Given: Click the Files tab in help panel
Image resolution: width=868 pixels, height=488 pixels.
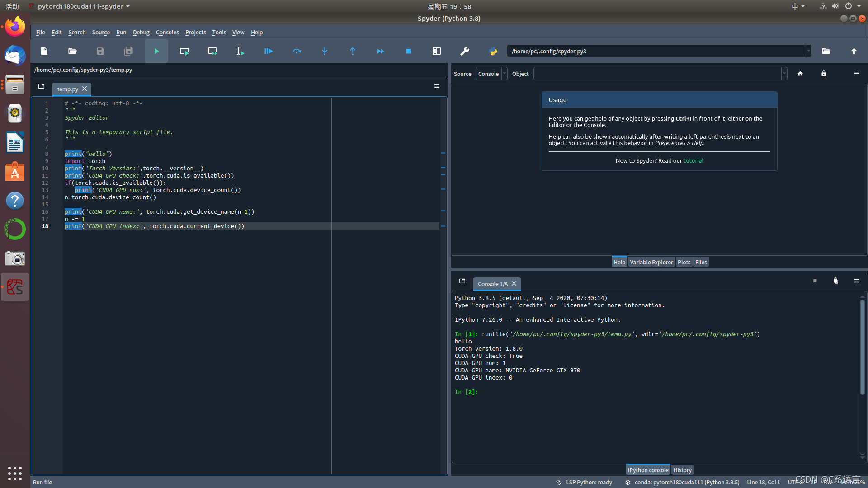Looking at the screenshot, I should coord(700,262).
